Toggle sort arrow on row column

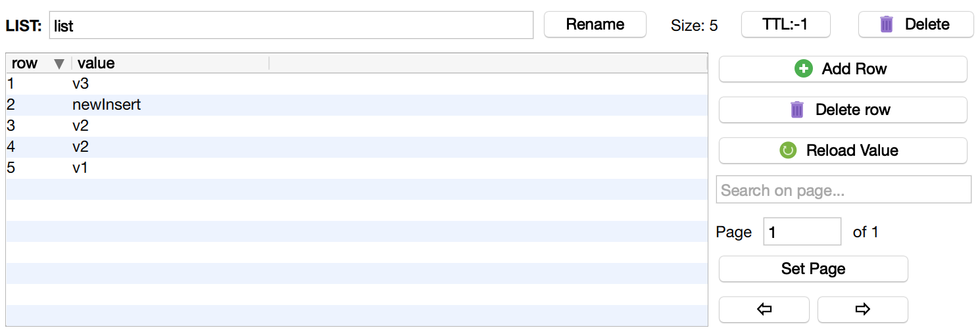[x=59, y=64]
